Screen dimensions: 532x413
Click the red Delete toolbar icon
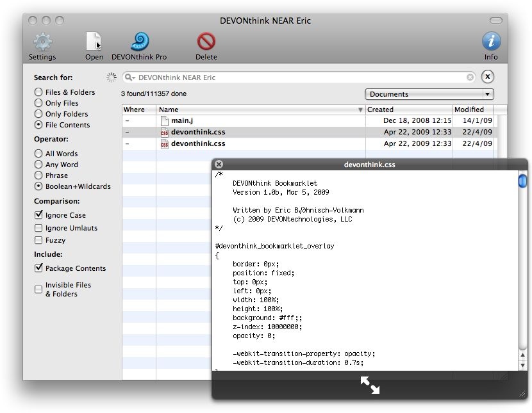(206, 43)
